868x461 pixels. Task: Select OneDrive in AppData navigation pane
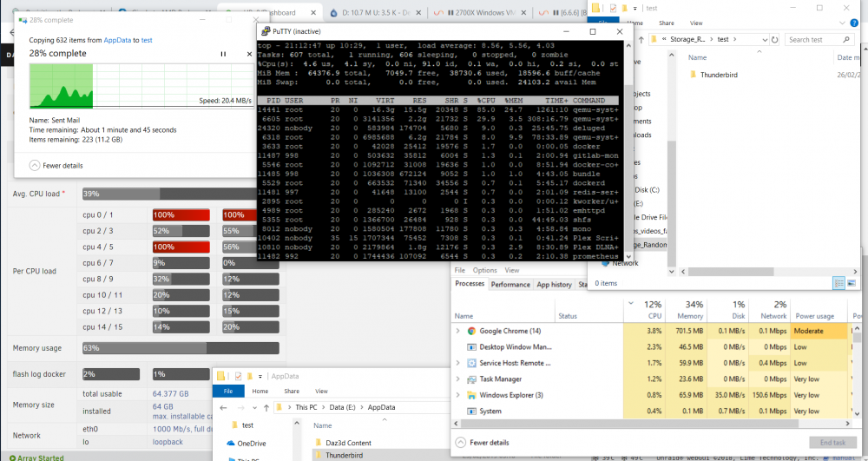(x=247, y=444)
